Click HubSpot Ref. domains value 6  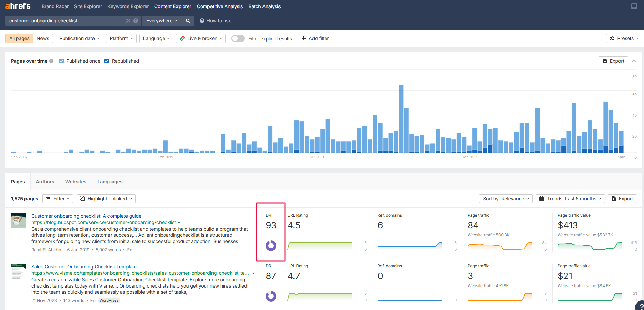tap(380, 225)
